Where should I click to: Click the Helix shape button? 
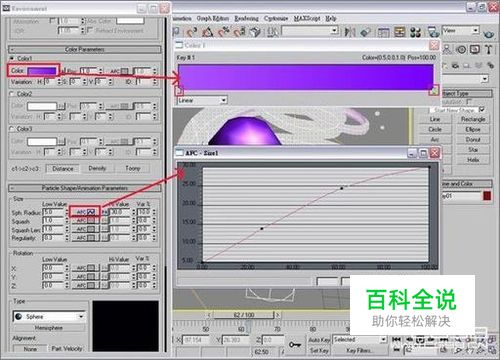click(473, 160)
